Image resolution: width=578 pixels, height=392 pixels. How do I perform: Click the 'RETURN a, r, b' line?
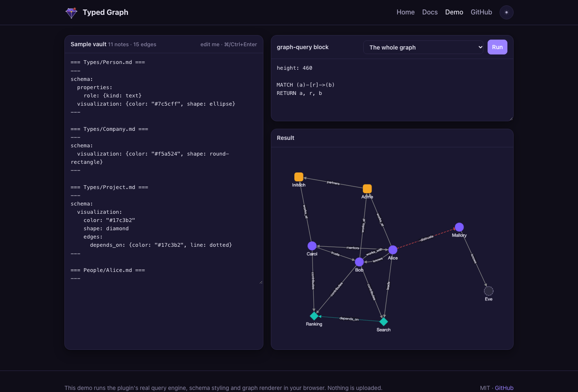click(299, 93)
